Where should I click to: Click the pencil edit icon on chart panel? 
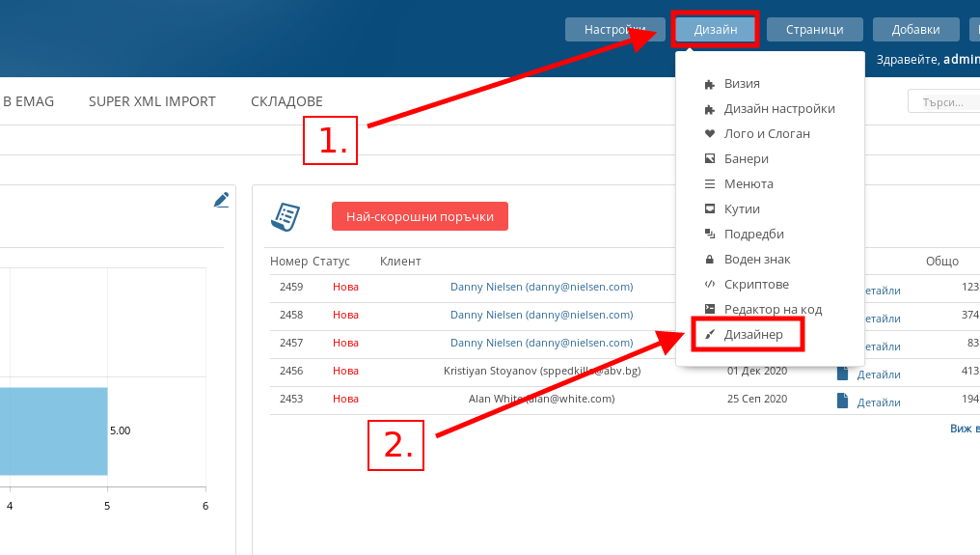[222, 200]
